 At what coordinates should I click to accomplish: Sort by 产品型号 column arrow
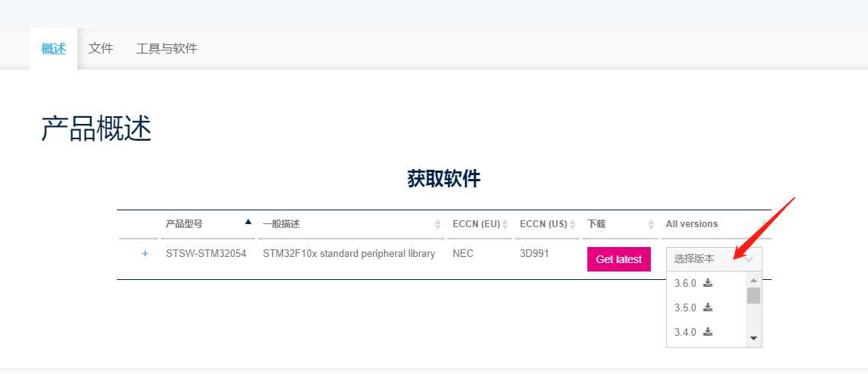(248, 222)
